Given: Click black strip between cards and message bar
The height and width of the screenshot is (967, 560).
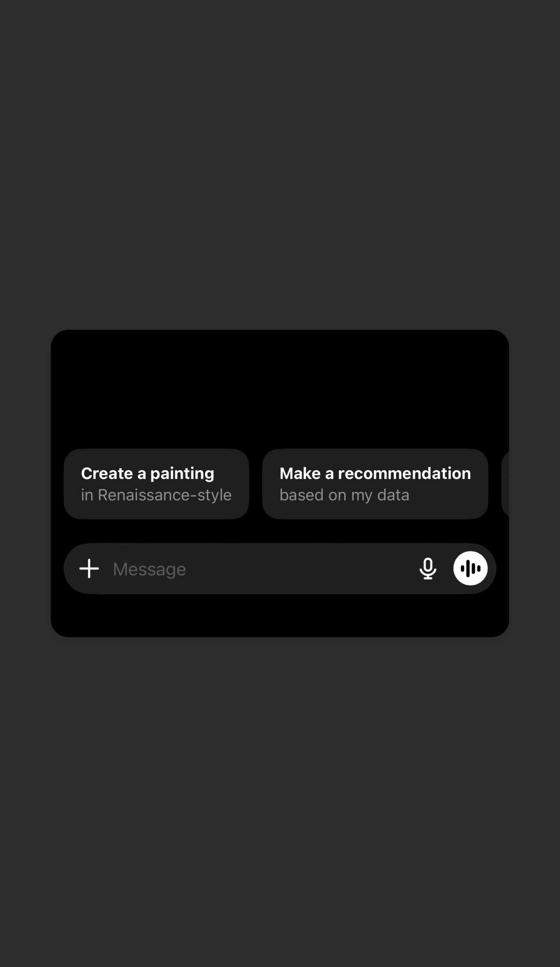Looking at the screenshot, I should pos(280,531).
